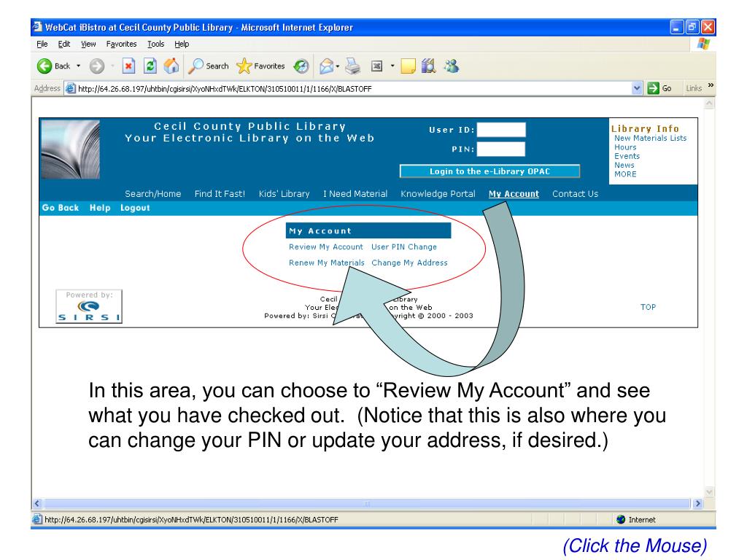This screenshot has width=747, height=560.
Task: Click the Change My Address link
Action: click(x=410, y=262)
